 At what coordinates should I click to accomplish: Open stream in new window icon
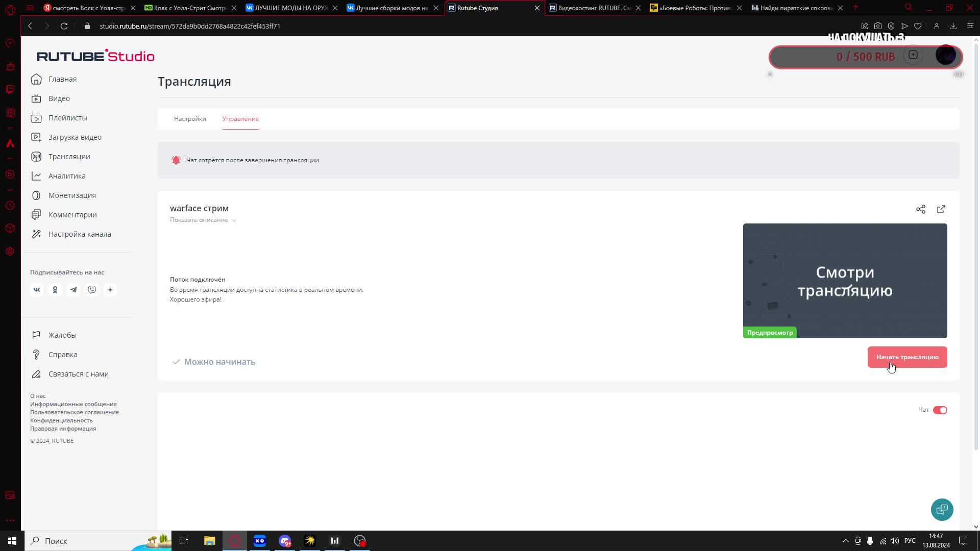pyautogui.click(x=941, y=209)
